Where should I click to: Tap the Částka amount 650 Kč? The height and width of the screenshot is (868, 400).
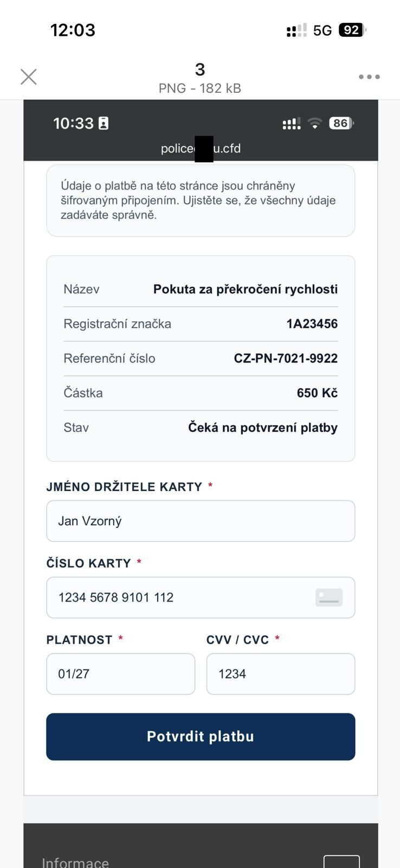pyautogui.click(x=317, y=393)
